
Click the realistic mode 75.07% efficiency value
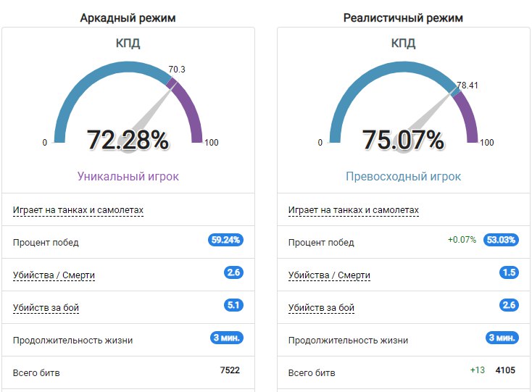point(403,140)
